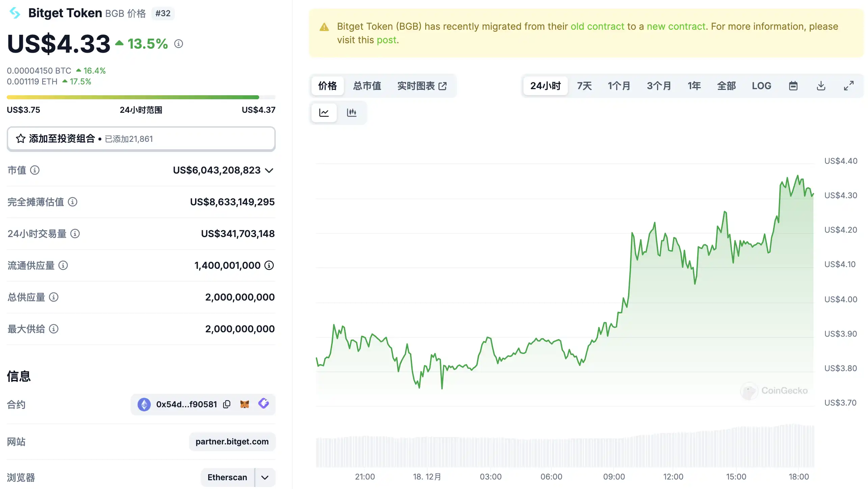Click the copy contract address icon
Screen dimensions: 868x489
pos(227,404)
